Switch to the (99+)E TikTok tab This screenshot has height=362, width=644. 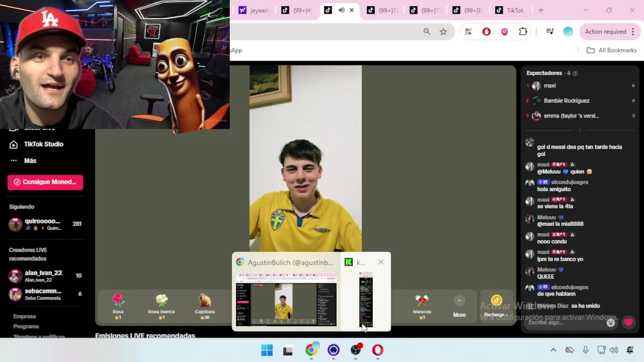click(468, 10)
